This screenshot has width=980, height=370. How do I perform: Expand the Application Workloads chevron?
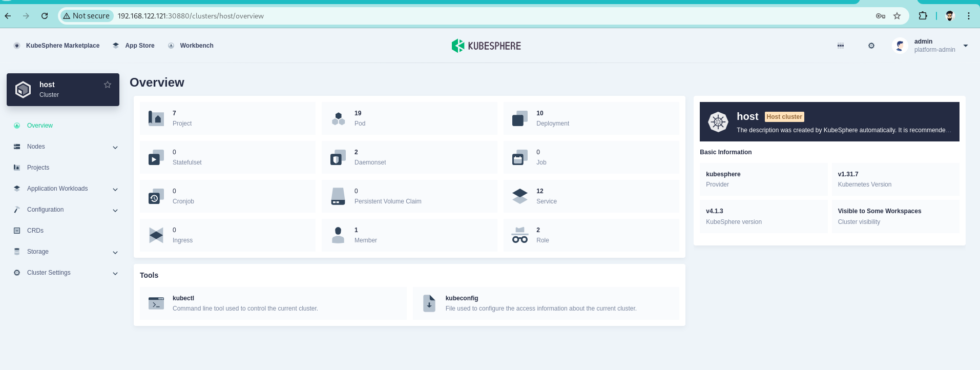click(115, 189)
